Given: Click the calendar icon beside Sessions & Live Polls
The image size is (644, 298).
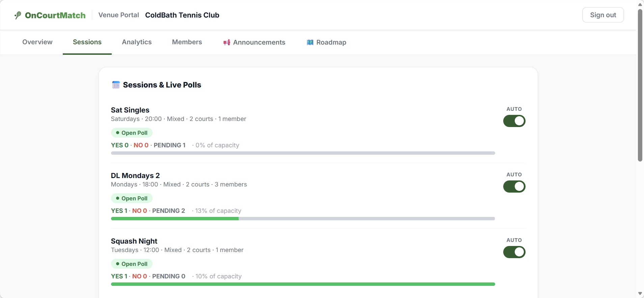Looking at the screenshot, I should click(x=116, y=85).
